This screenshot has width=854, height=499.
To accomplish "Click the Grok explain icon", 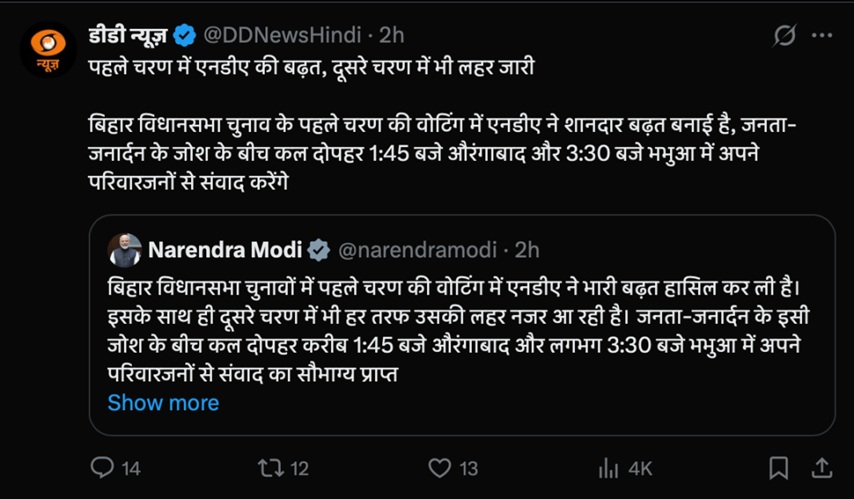I will coord(785,35).
